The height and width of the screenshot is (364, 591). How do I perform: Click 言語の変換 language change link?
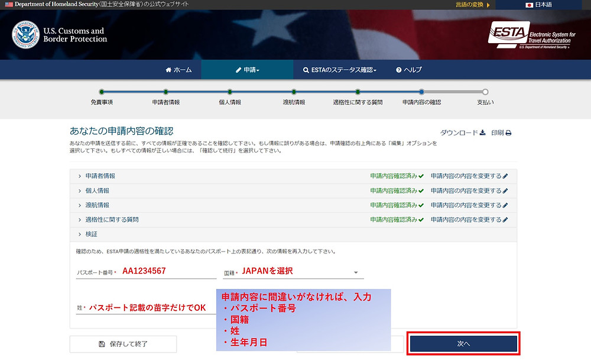tap(473, 5)
